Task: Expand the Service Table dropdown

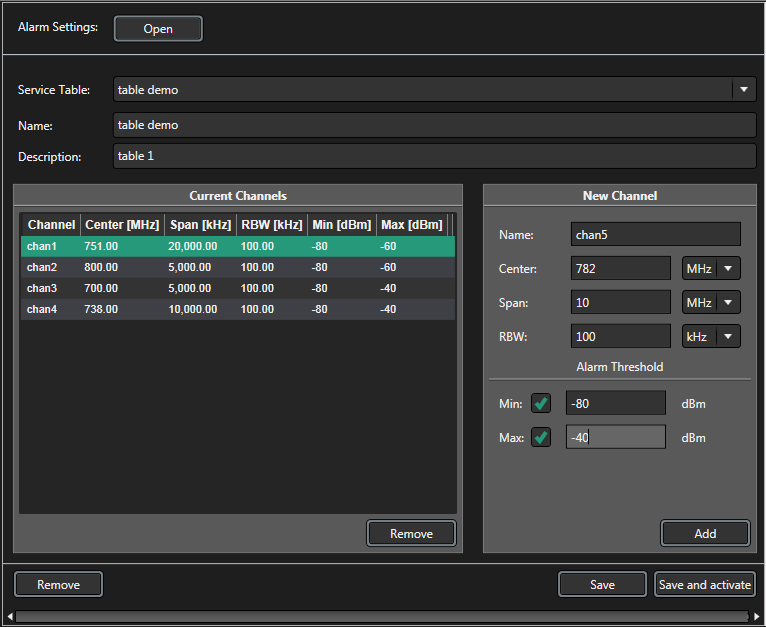Action: [743, 90]
